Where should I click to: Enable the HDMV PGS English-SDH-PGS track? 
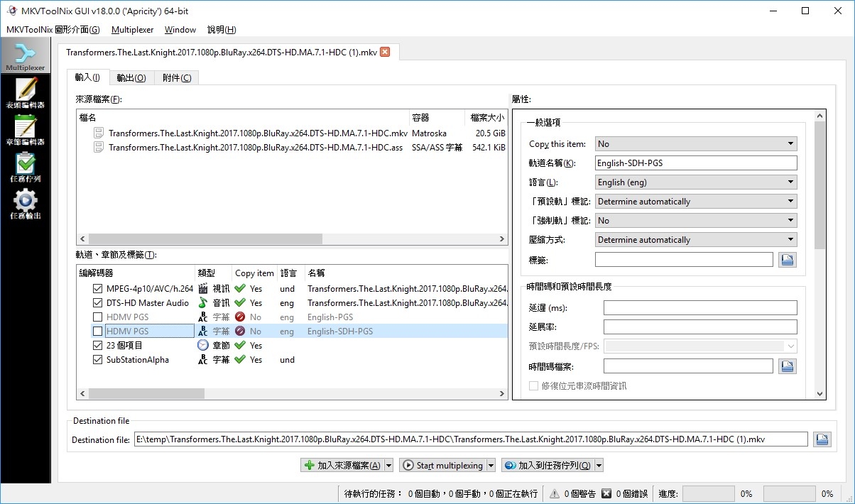(x=98, y=332)
